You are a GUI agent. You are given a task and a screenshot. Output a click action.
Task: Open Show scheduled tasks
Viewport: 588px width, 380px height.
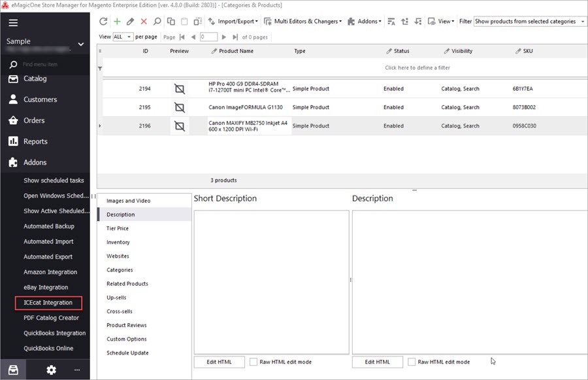coord(54,181)
